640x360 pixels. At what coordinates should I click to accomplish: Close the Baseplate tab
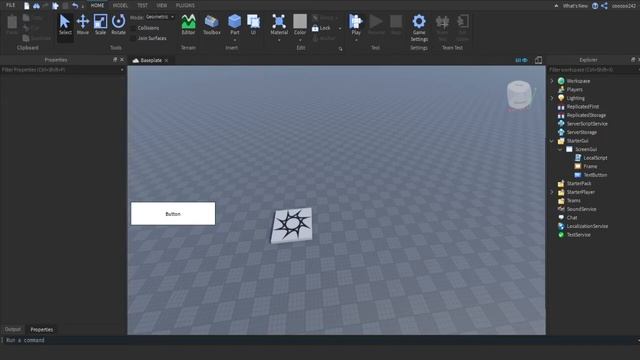[x=166, y=60]
